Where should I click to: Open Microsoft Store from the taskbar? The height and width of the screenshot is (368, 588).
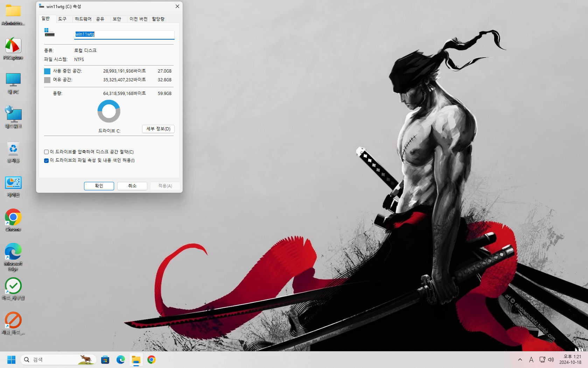pos(105,360)
